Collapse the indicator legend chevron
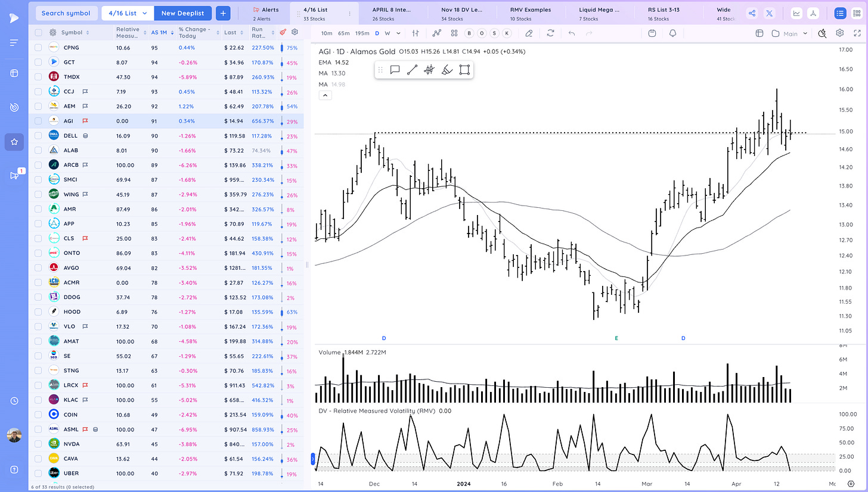Image resolution: width=868 pixels, height=492 pixels. point(326,95)
